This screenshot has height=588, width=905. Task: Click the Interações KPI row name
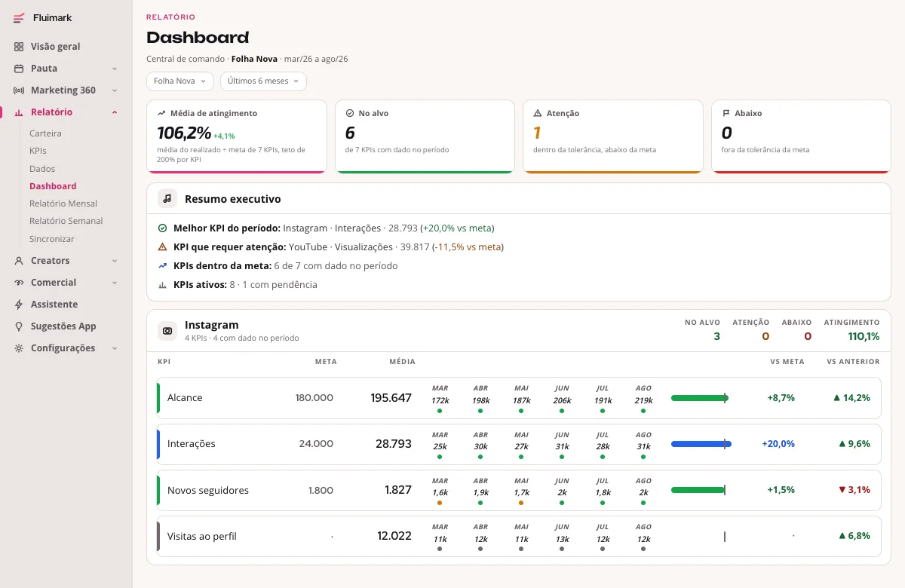pos(192,444)
